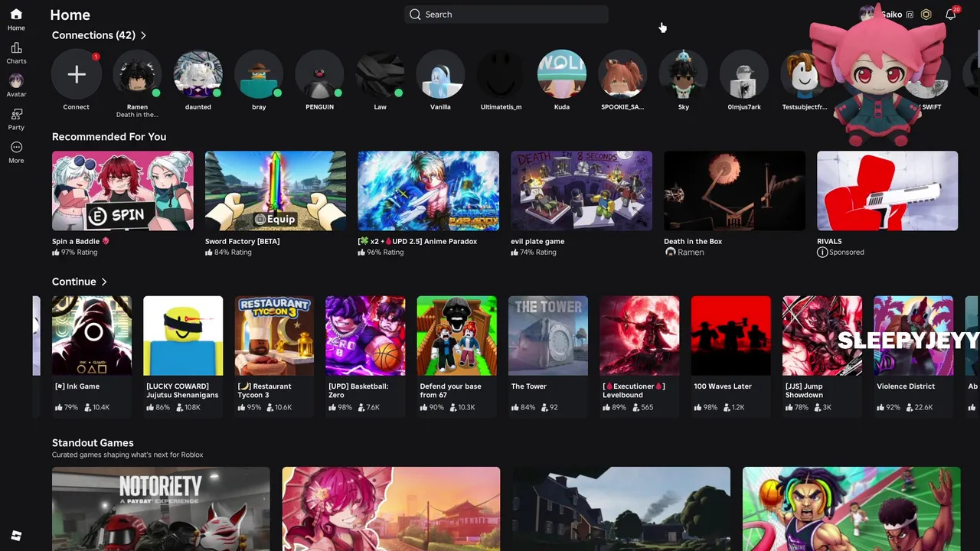
Task: Expand the Continue section chevron
Action: [x=104, y=282]
